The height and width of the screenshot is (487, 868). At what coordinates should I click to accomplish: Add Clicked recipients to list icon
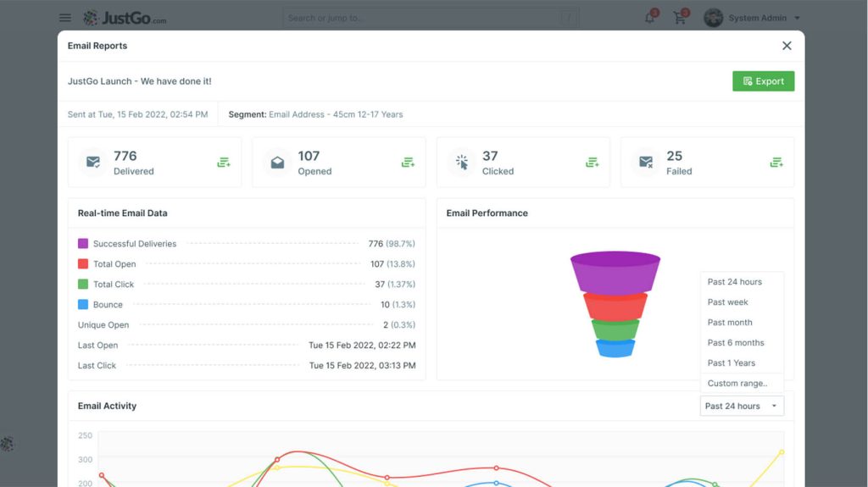593,162
